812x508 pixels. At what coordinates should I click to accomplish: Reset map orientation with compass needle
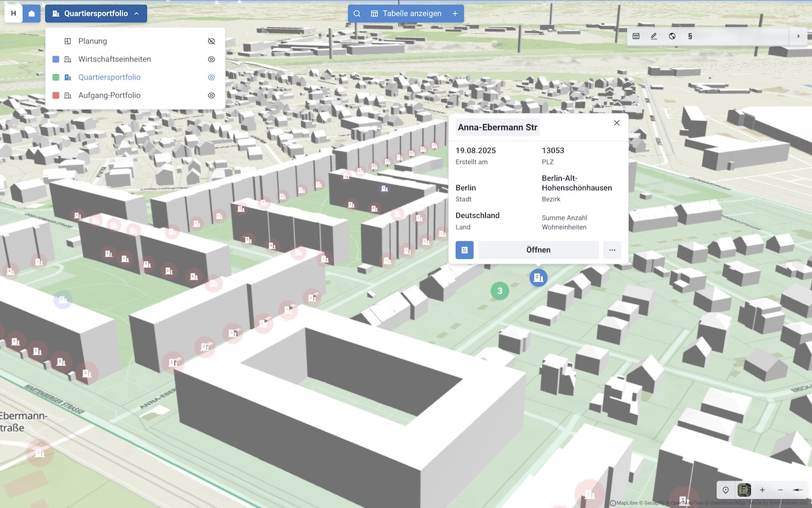(797, 490)
